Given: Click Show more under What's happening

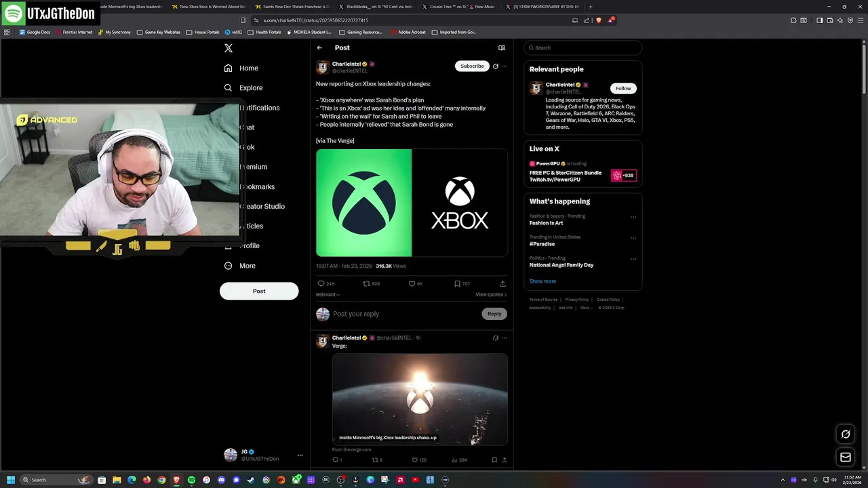Looking at the screenshot, I should (542, 281).
